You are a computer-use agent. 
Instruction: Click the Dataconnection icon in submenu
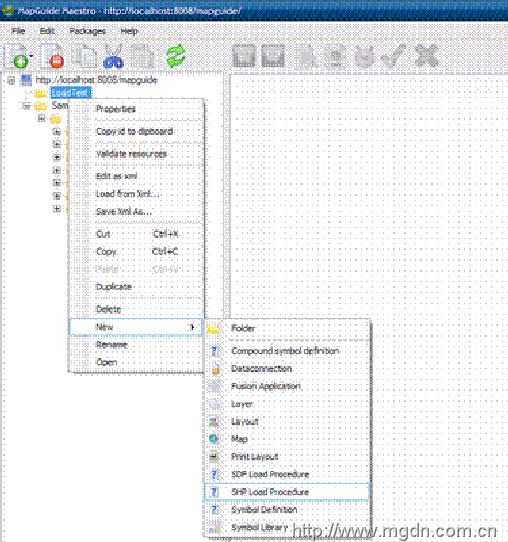click(x=215, y=369)
